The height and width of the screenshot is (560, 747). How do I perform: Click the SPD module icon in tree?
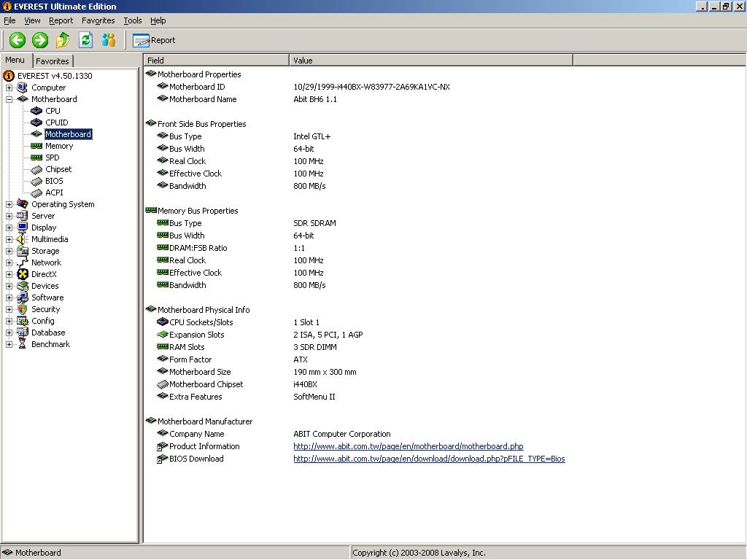click(x=36, y=157)
